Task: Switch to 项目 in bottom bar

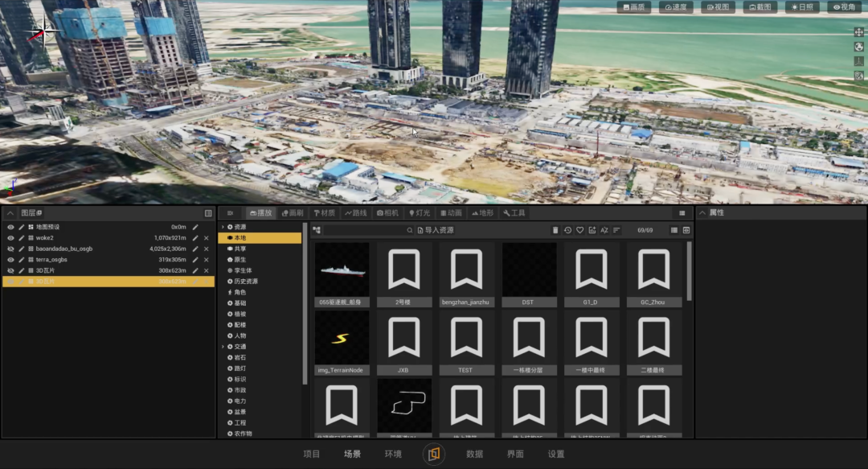Action: click(312, 454)
